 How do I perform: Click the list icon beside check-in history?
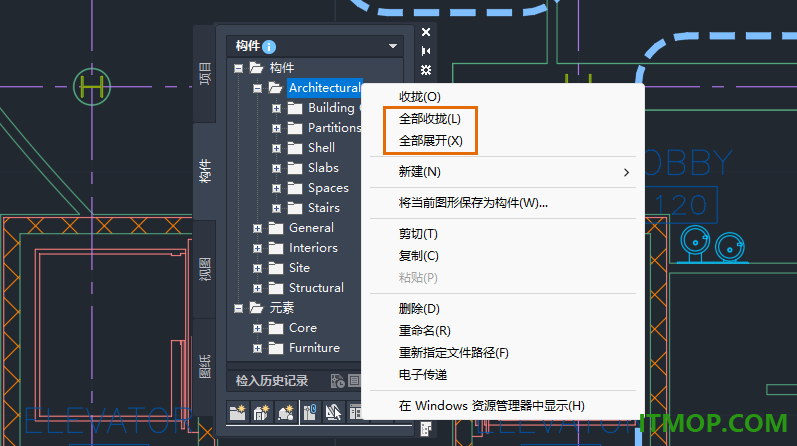[354, 380]
